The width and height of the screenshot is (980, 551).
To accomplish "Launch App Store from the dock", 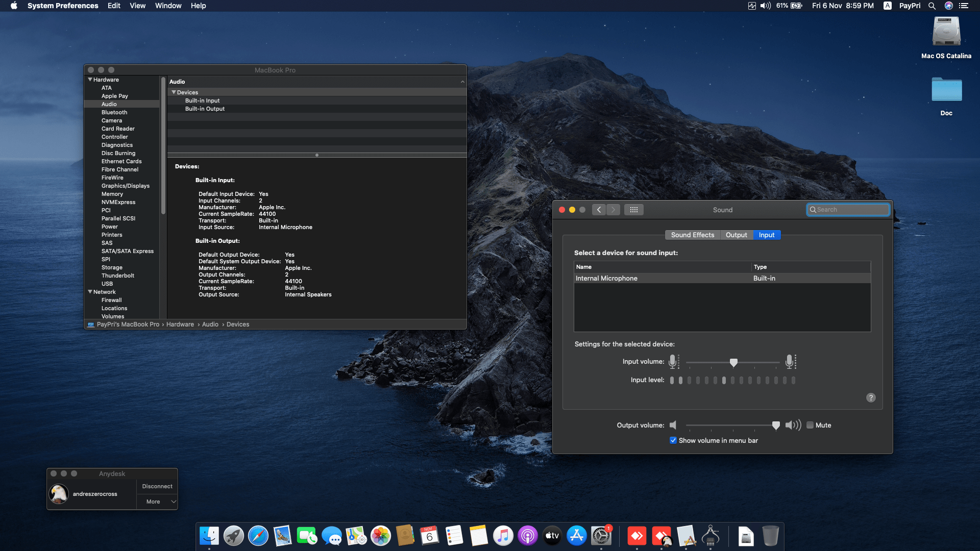I will click(x=576, y=536).
